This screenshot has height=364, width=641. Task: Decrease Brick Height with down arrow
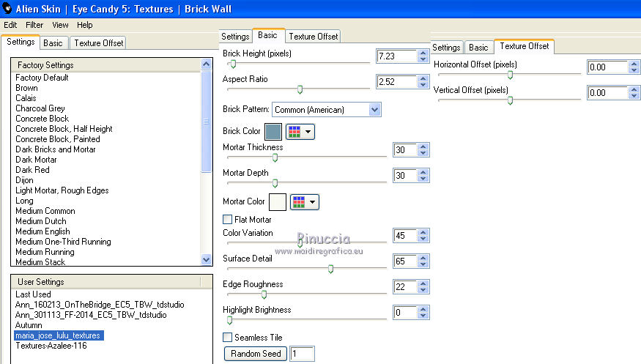click(423, 59)
